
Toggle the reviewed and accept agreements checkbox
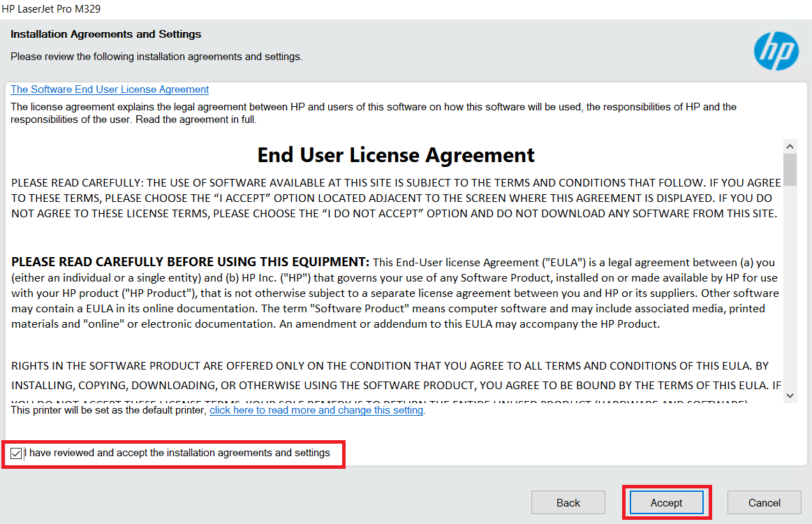point(16,453)
